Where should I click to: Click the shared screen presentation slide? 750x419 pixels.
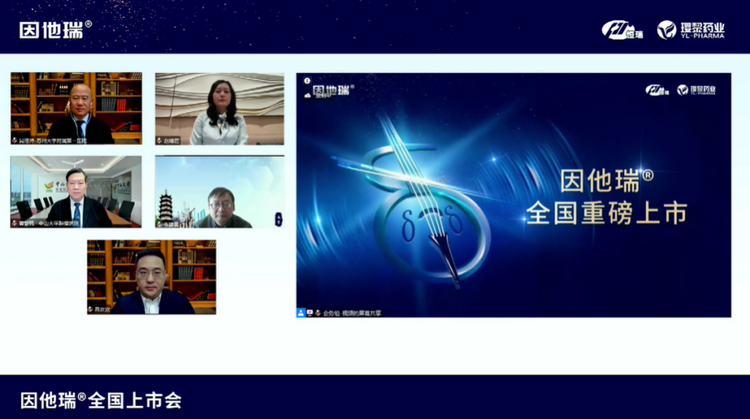[514, 195]
